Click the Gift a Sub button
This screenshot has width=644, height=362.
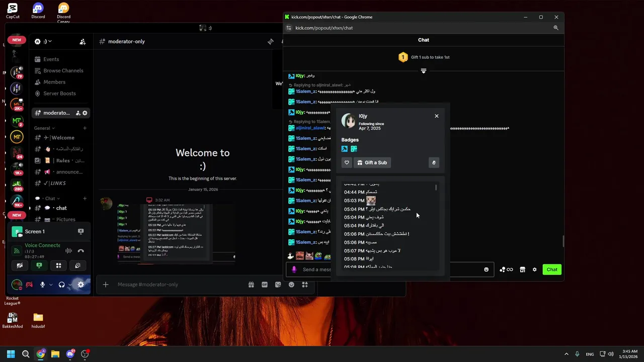[x=372, y=162]
